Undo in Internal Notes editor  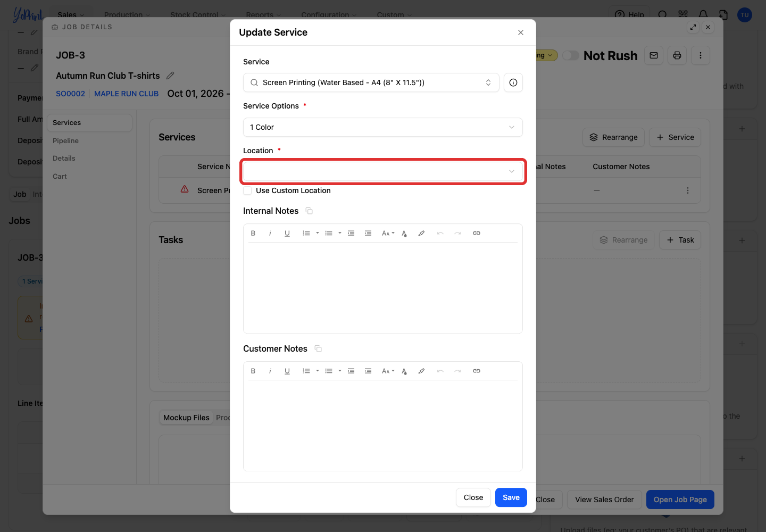click(x=440, y=233)
